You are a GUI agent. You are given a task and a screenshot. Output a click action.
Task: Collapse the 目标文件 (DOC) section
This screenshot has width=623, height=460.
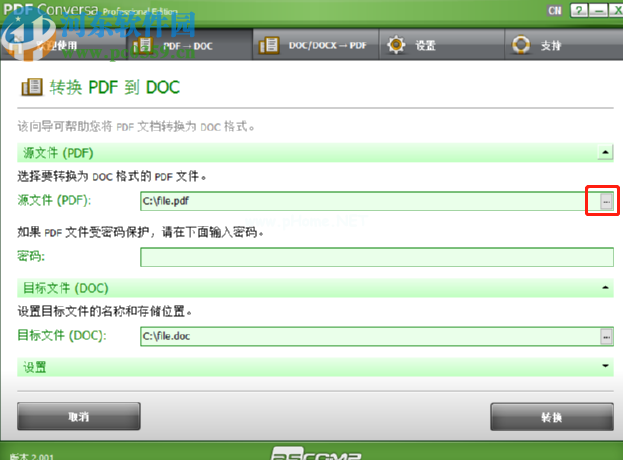point(605,287)
